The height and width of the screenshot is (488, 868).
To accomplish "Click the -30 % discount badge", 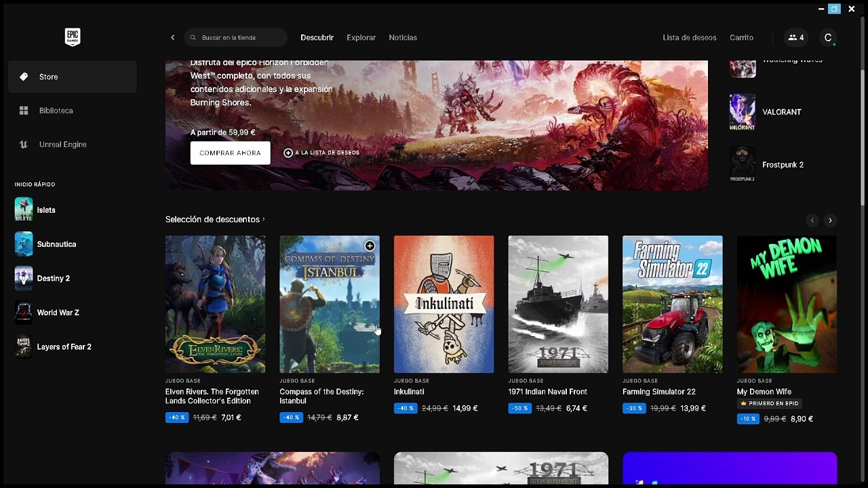I will pyautogui.click(x=634, y=408).
